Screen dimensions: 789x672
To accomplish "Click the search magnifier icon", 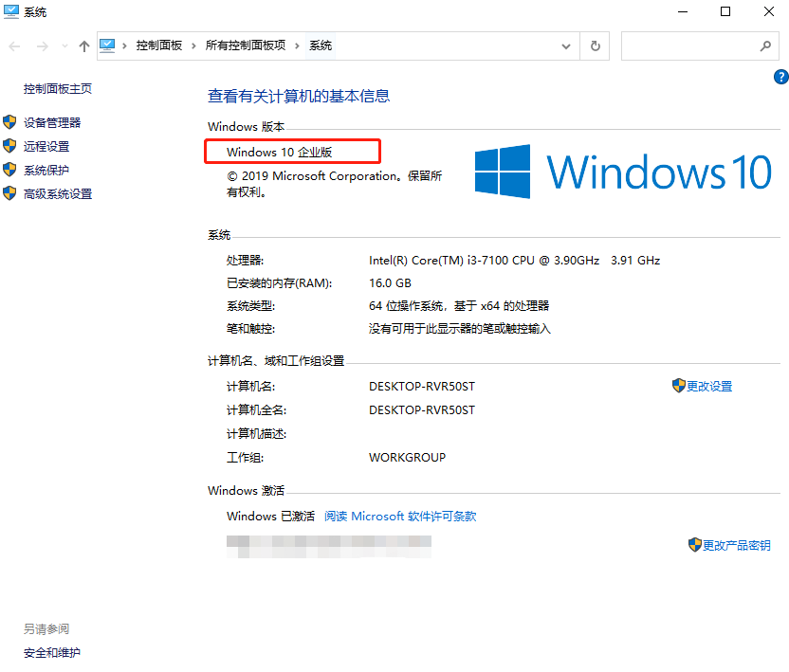I will (765, 46).
